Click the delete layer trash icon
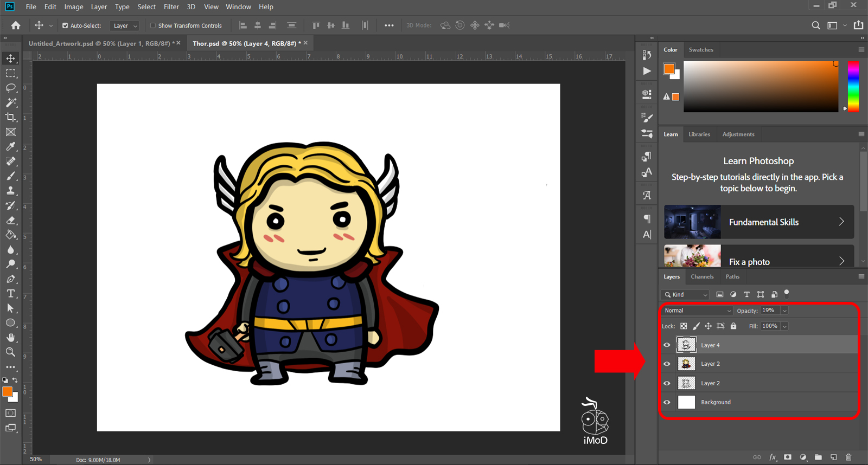The width and height of the screenshot is (868, 465). tap(848, 457)
